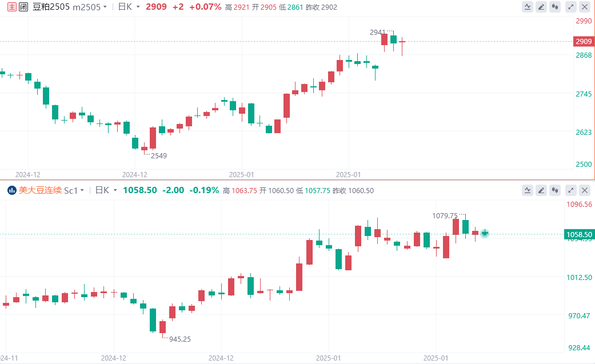Screen dimensions: 595x364
Task: Open the drawing pencil tool on 豆粕2505 chart
Action: pyautogui.click(x=541, y=7)
